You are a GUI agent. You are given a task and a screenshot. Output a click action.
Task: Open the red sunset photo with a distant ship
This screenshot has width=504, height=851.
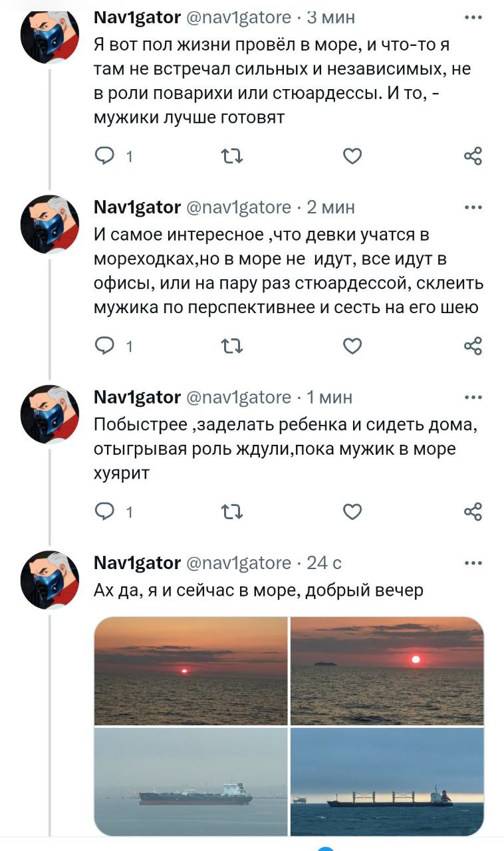pos(388,670)
